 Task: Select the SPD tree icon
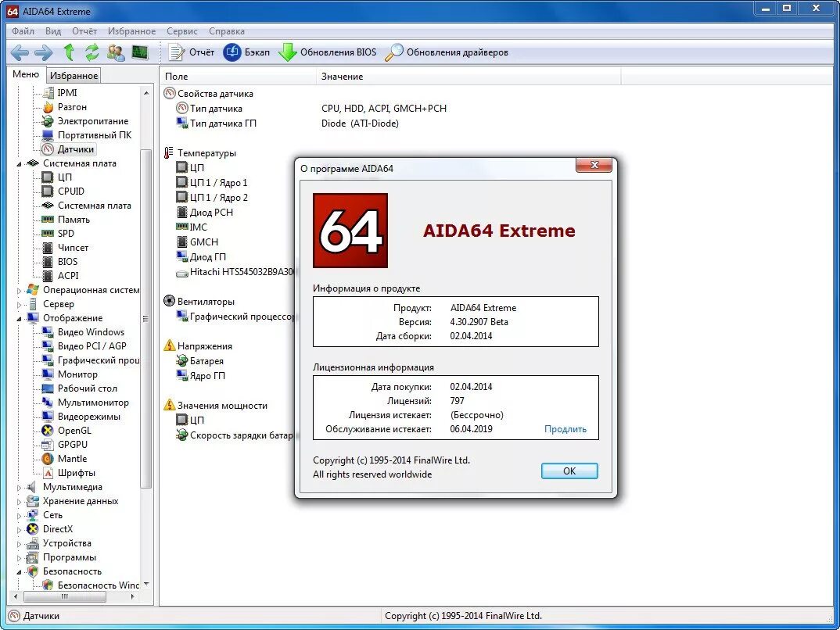[x=48, y=234]
